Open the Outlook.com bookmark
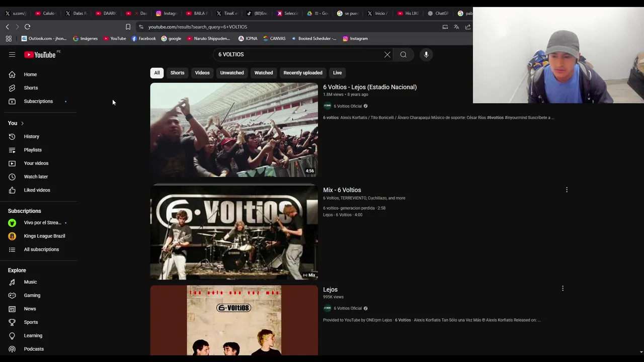The height and width of the screenshot is (362, 644). pos(44,39)
